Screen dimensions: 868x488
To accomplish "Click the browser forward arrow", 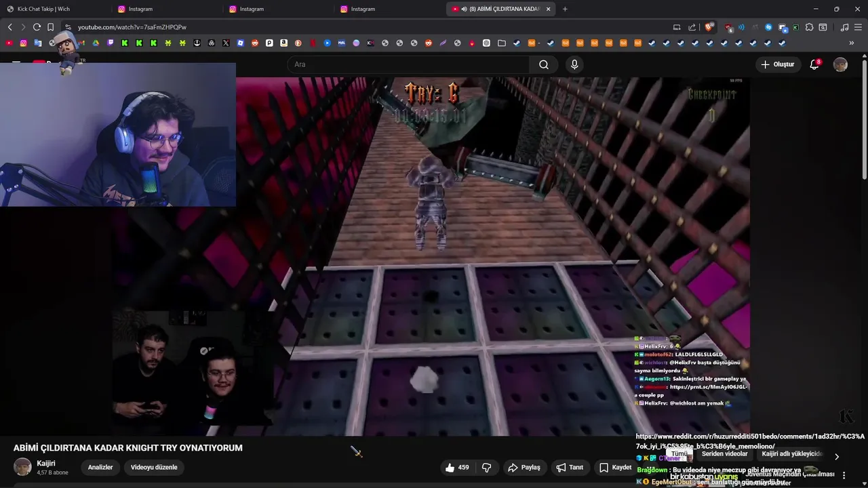I will [22, 27].
